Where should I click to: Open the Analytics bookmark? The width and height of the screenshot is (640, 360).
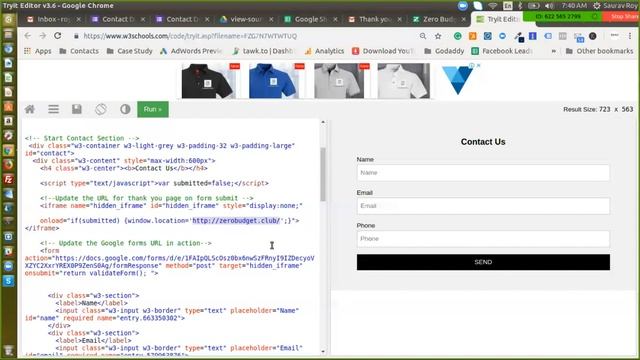324,51
